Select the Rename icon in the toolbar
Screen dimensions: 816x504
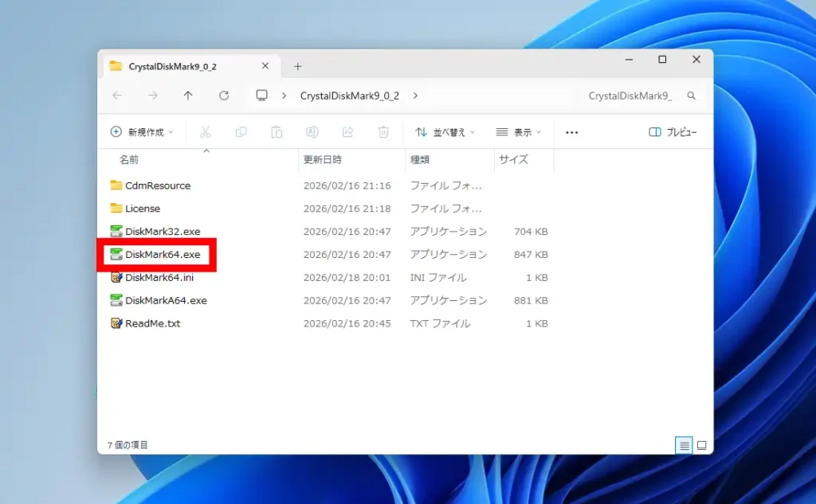(312, 132)
